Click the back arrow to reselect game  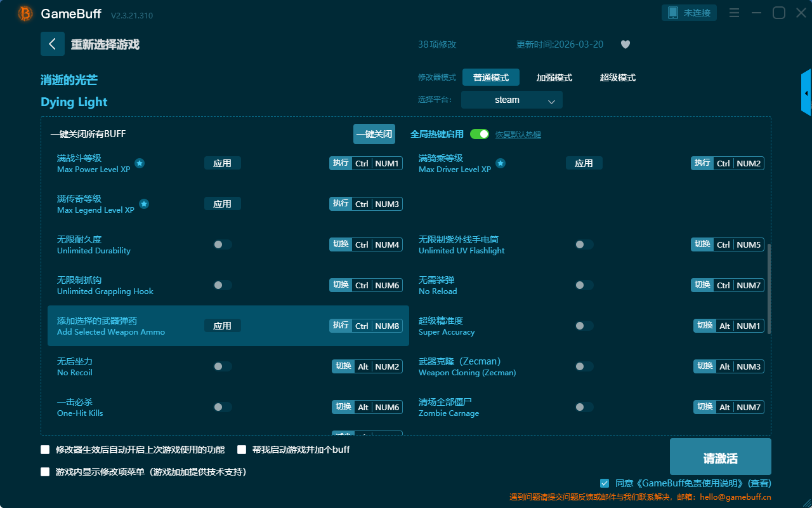tap(53, 44)
